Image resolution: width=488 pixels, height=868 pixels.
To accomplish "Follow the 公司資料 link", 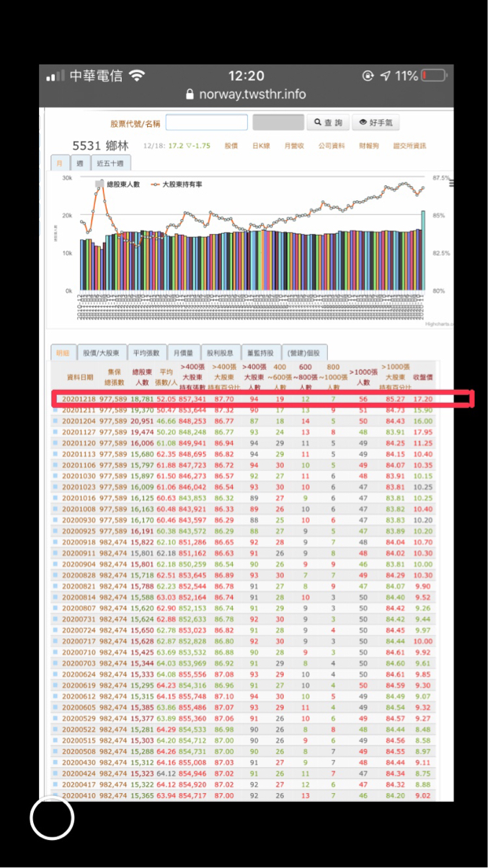I will tap(331, 146).
